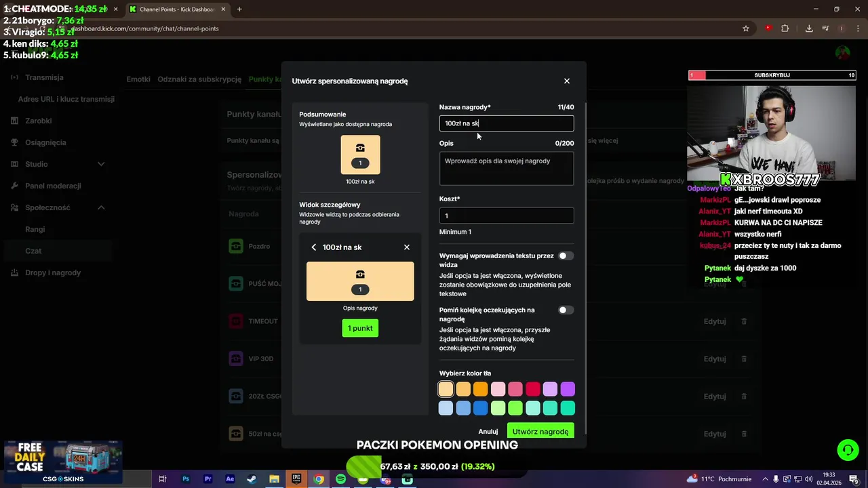
Task: Select the bright lime green color swatch
Action: pyautogui.click(x=515, y=408)
